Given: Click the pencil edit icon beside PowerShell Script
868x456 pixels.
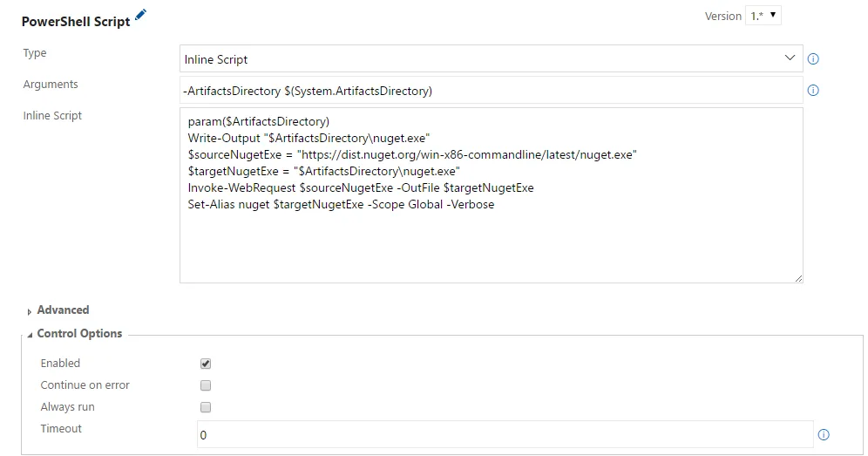Looking at the screenshot, I should coord(141,15).
